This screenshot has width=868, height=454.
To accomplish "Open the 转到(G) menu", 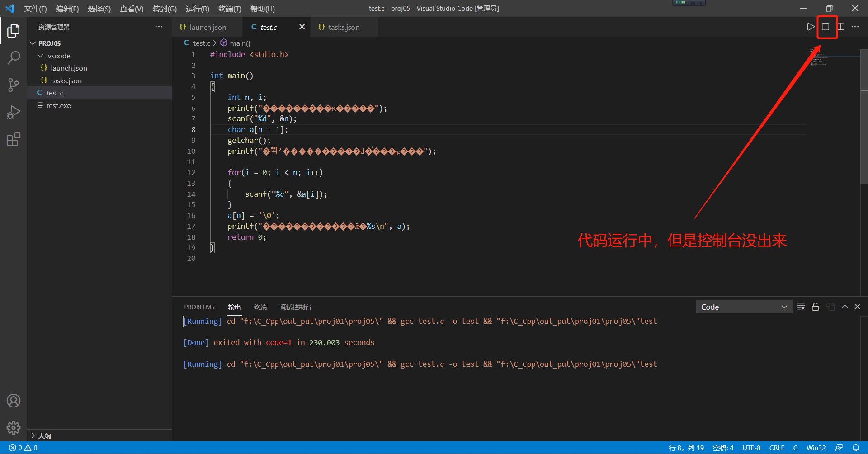I will 165,9.
